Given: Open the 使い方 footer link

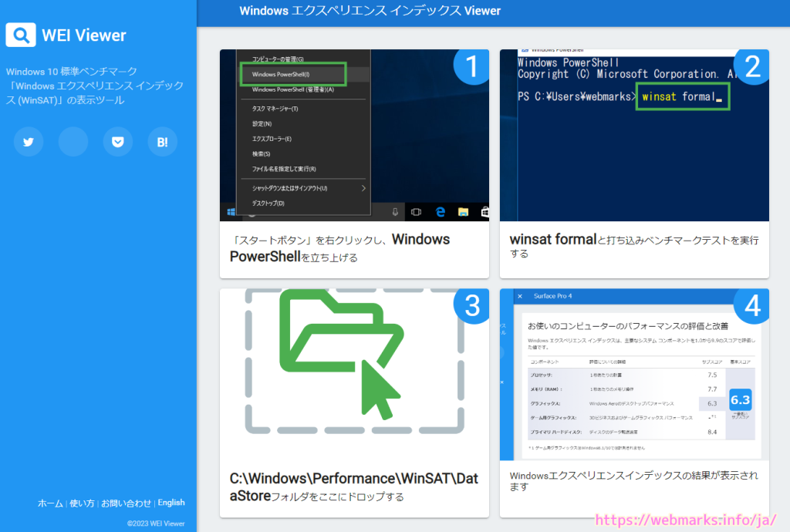Looking at the screenshot, I should pyautogui.click(x=82, y=503).
